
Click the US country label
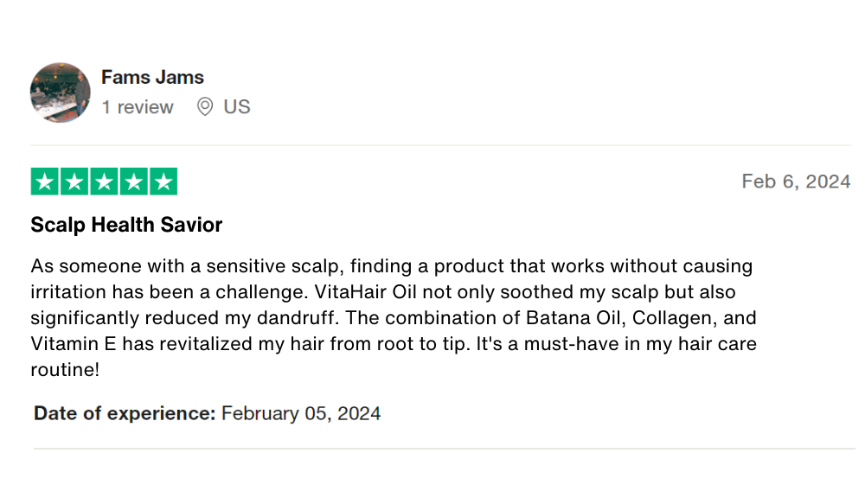pos(237,107)
